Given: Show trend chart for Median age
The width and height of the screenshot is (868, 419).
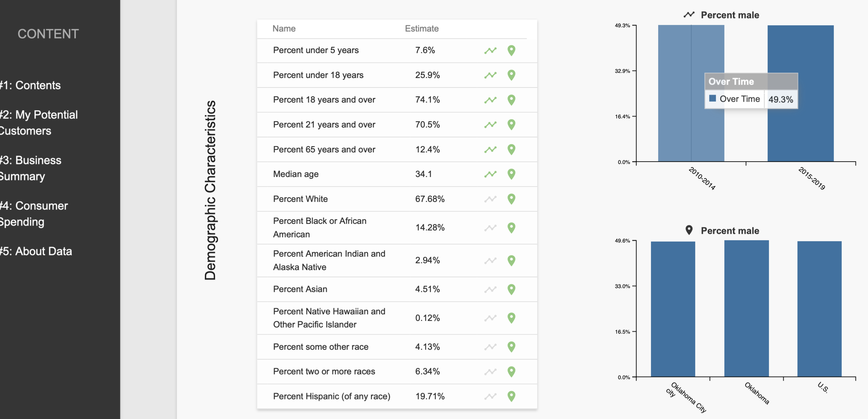Looking at the screenshot, I should pyautogui.click(x=490, y=174).
